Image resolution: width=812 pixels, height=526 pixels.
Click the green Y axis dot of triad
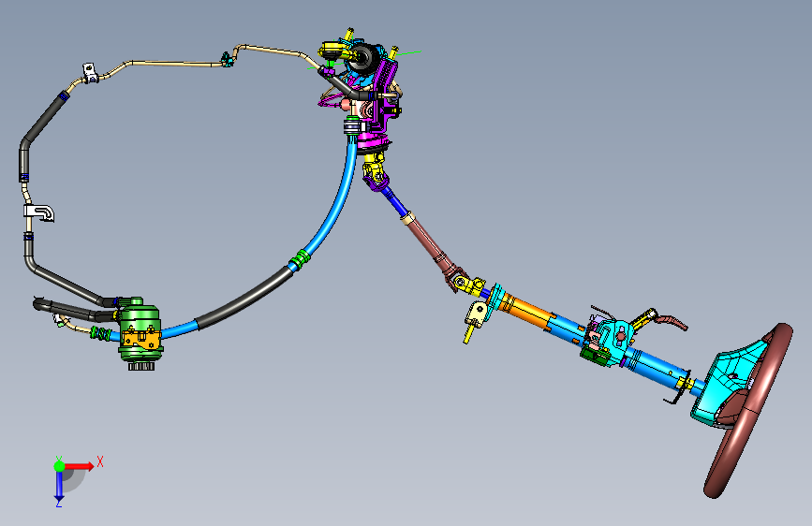59,466
